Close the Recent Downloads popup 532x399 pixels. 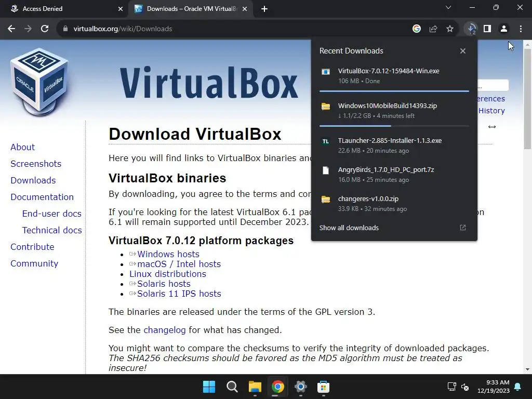click(463, 51)
